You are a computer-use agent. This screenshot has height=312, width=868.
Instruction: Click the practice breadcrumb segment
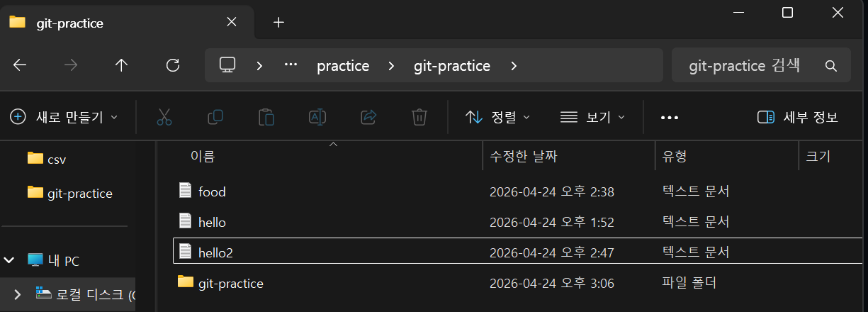tap(343, 66)
